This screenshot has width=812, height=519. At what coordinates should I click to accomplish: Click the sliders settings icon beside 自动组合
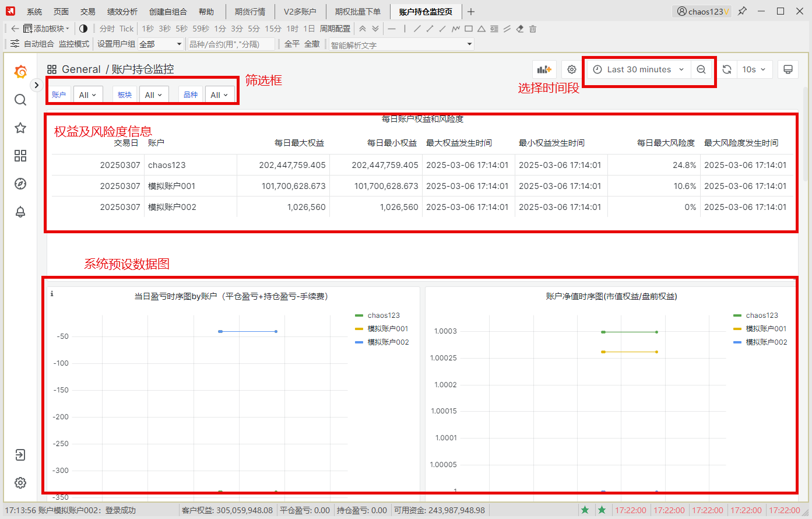[x=15, y=44]
